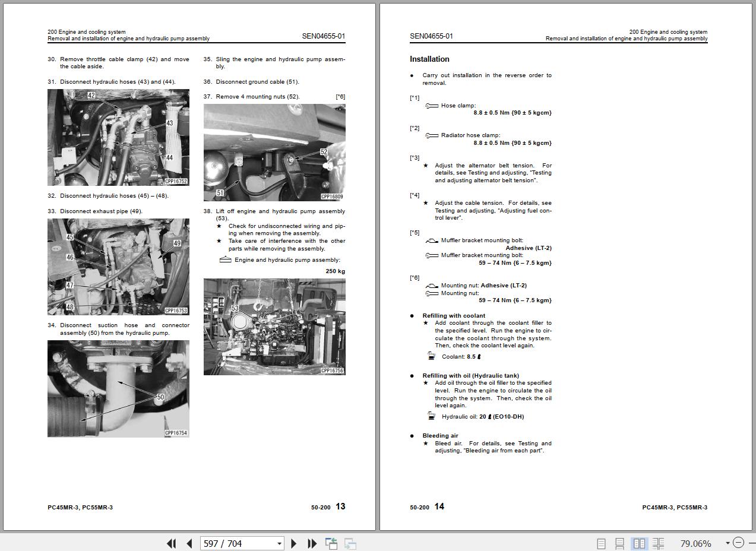Click photo CPP16753 of exhaust pipe
The image size is (756, 551).
coord(118,267)
